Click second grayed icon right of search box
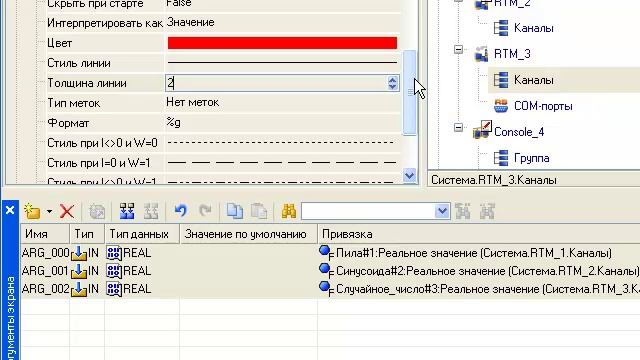The height and width of the screenshot is (360, 640). pos(487,211)
